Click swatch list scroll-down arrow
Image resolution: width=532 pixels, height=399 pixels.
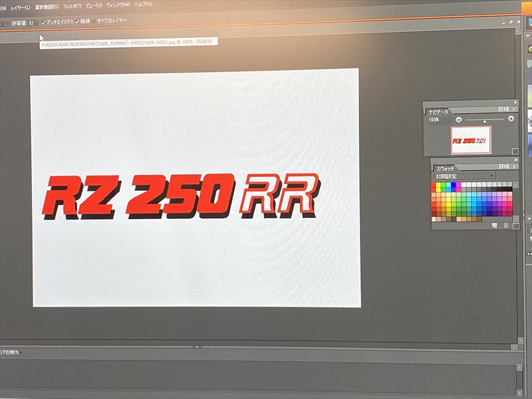(x=516, y=219)
